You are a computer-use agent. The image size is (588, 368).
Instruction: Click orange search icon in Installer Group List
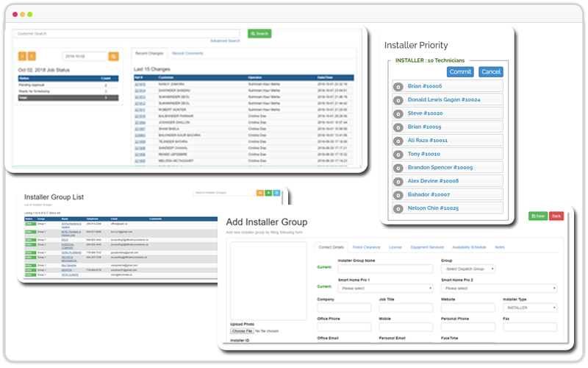point(259,193)
